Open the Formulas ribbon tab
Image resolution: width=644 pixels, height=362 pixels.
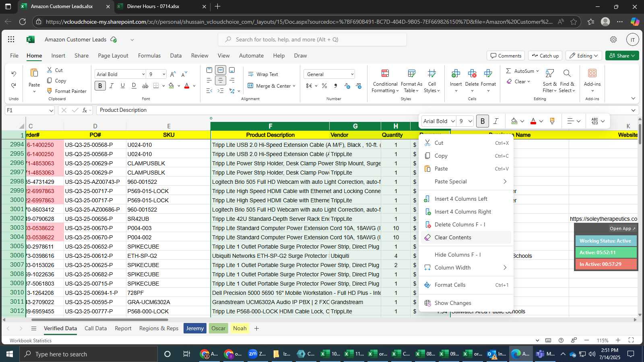pos(149,56)
